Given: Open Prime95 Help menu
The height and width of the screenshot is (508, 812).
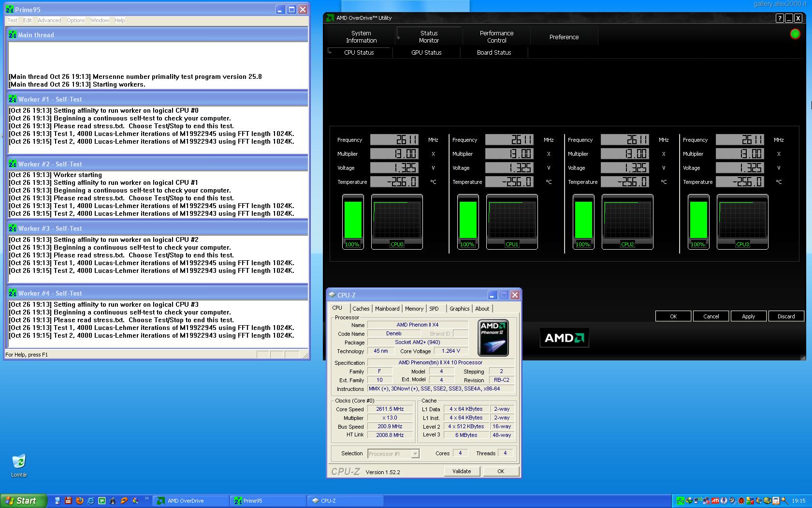Looking at the screenshot, I should tap(119, 20).
